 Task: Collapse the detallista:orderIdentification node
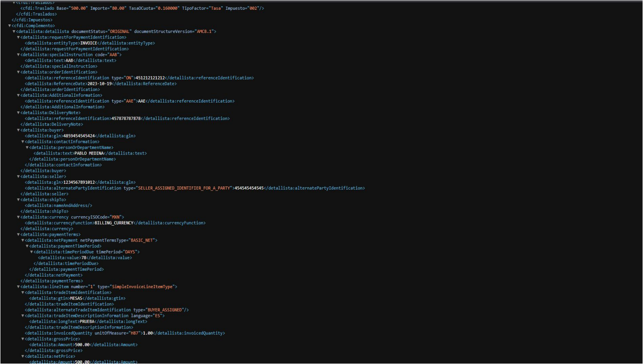pos(18,72)
